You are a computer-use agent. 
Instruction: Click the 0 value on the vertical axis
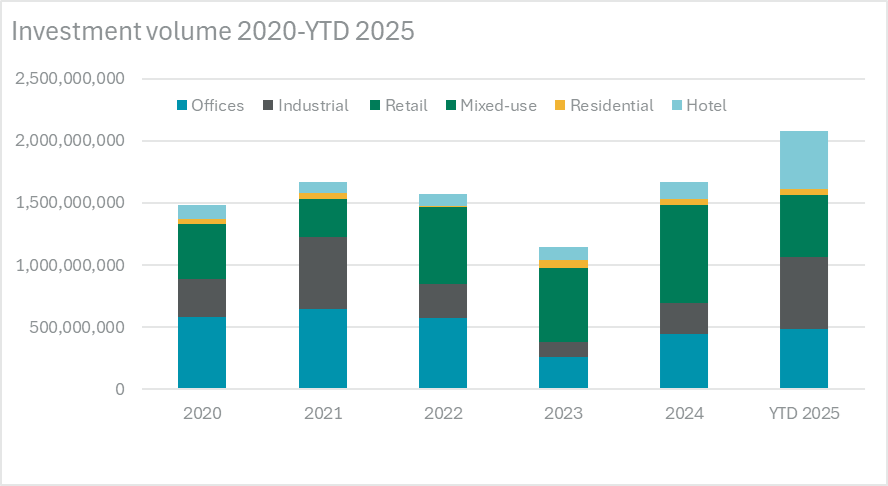tap(118, 389)
